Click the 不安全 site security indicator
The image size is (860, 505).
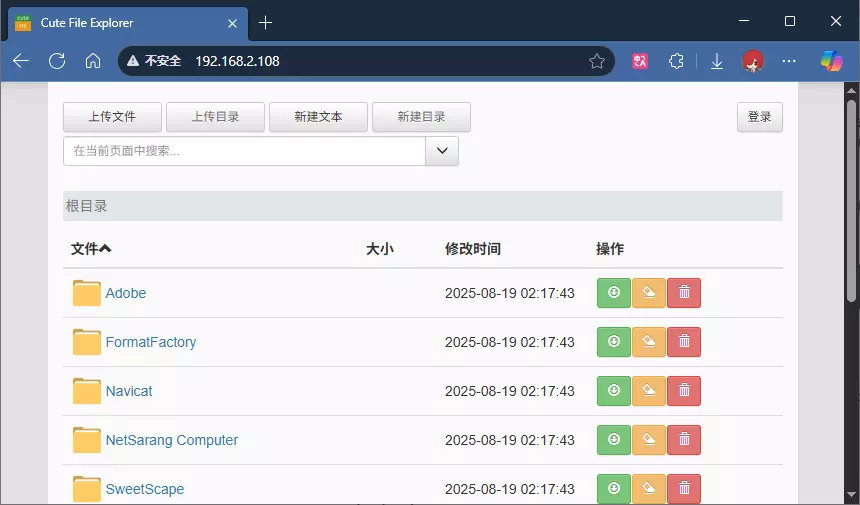[154, 61]
